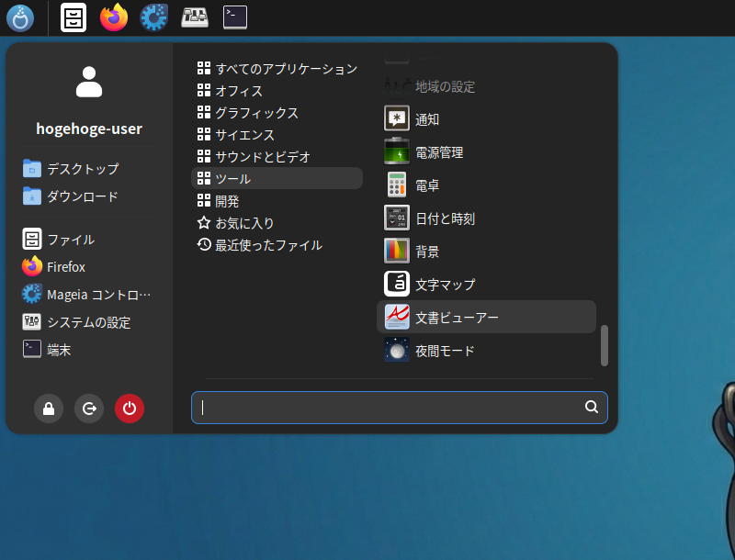Select すべてのアプリケーション category
This screenshot has width=735, height=560.
coord(277,68)
